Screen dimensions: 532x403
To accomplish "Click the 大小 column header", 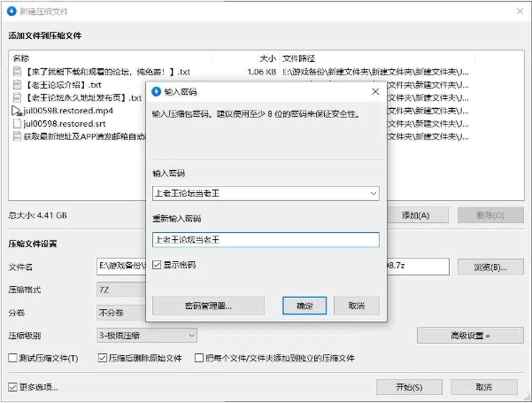I will click(245, 58).
